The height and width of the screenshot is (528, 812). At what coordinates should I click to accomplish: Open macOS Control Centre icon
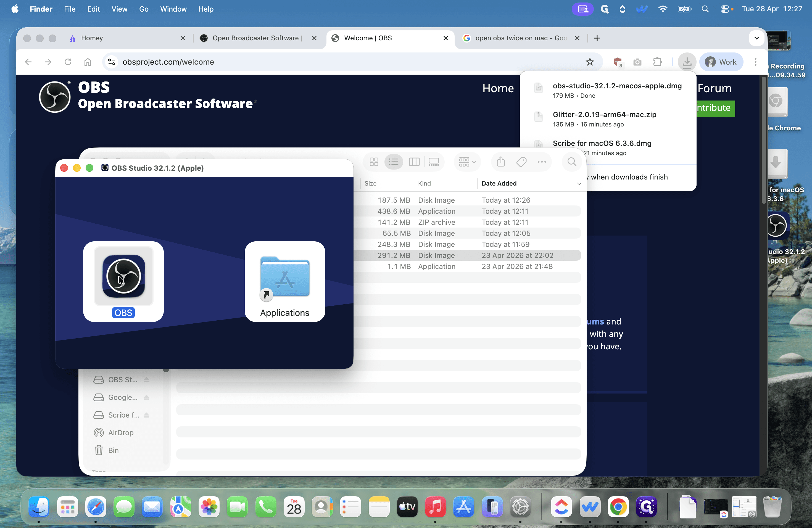(724, 9)
